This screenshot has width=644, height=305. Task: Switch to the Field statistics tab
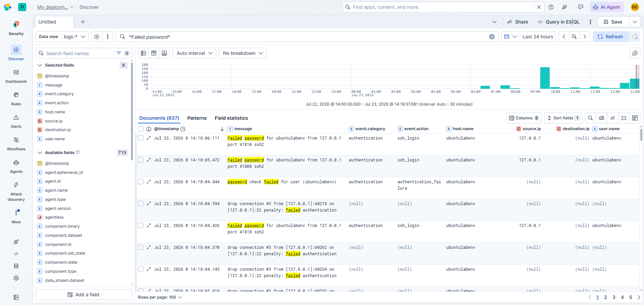[x=231, y=118]
